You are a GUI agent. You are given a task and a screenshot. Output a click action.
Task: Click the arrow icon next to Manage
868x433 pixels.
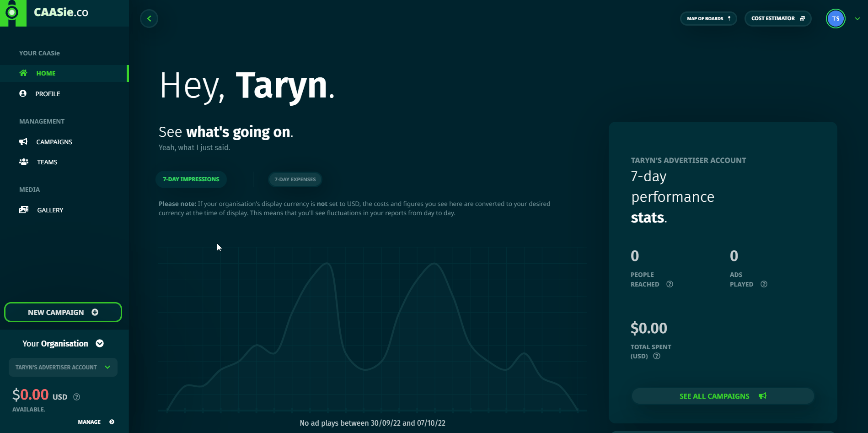click(112, 422)
